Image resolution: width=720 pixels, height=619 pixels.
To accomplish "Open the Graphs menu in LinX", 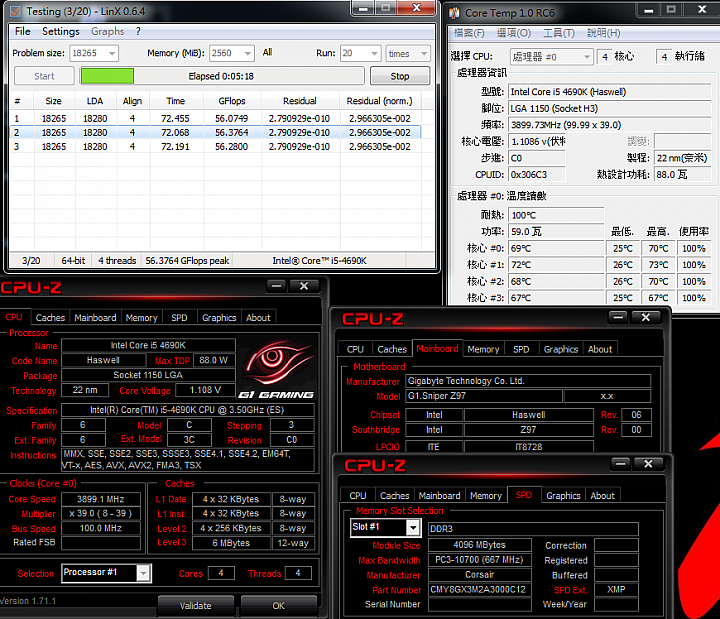I will (107, 31).
